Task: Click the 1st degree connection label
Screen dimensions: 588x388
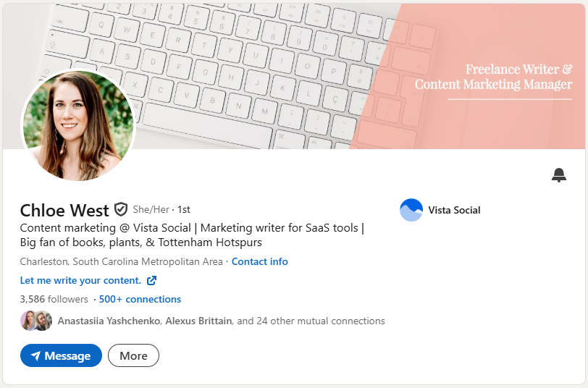Action: [x=184, y=209]
